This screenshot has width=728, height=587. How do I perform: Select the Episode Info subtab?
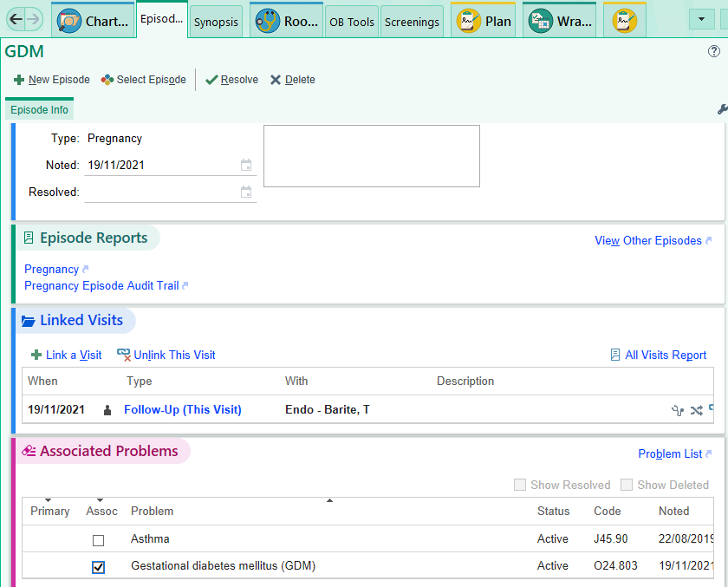40,109
